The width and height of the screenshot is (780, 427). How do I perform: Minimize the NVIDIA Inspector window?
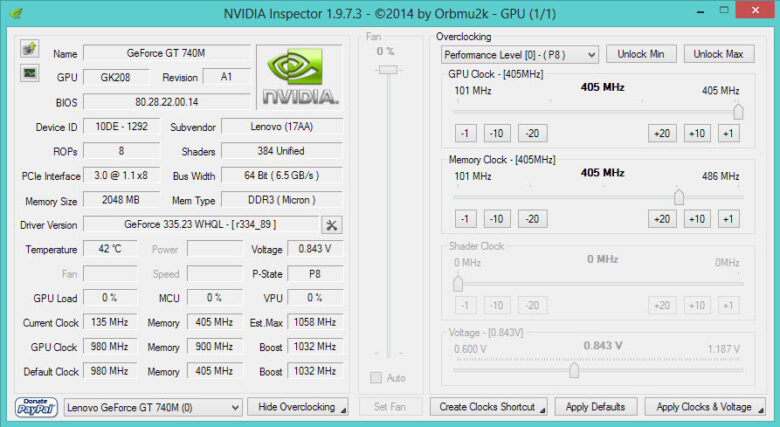700,11
